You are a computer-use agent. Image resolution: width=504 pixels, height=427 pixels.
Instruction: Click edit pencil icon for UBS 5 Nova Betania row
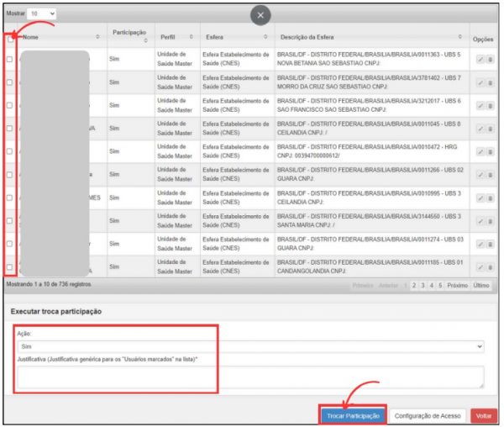tap(479, 60)
